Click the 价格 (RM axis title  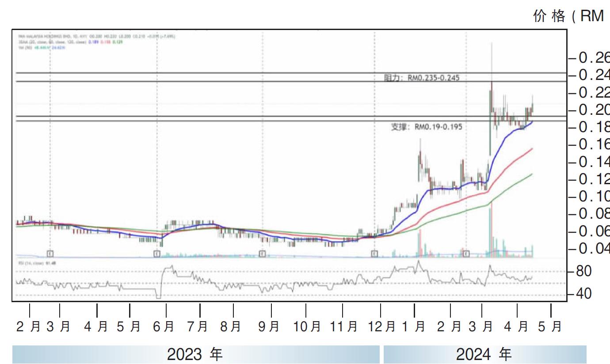[568, 16]
